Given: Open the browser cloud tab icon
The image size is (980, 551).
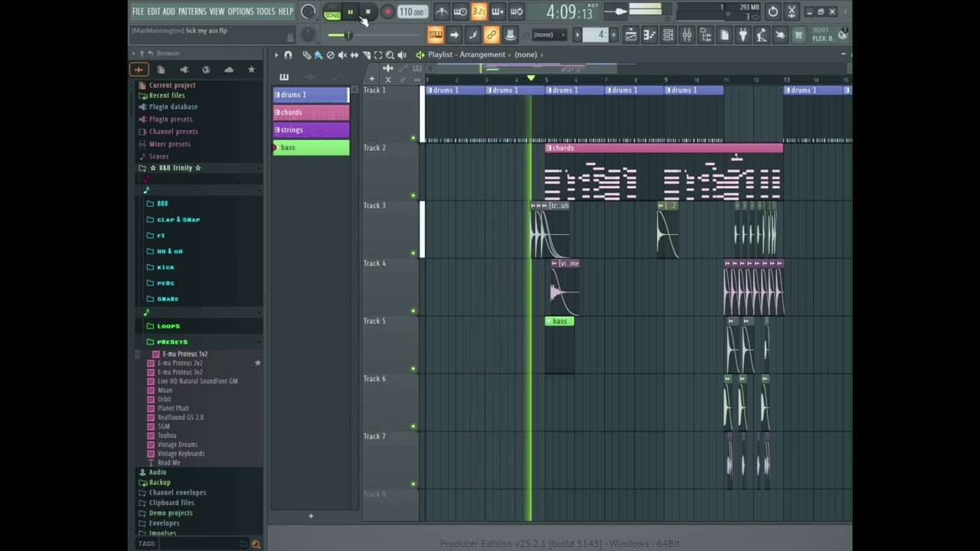Looking at the screenshot, I should [x=228, y=70].
